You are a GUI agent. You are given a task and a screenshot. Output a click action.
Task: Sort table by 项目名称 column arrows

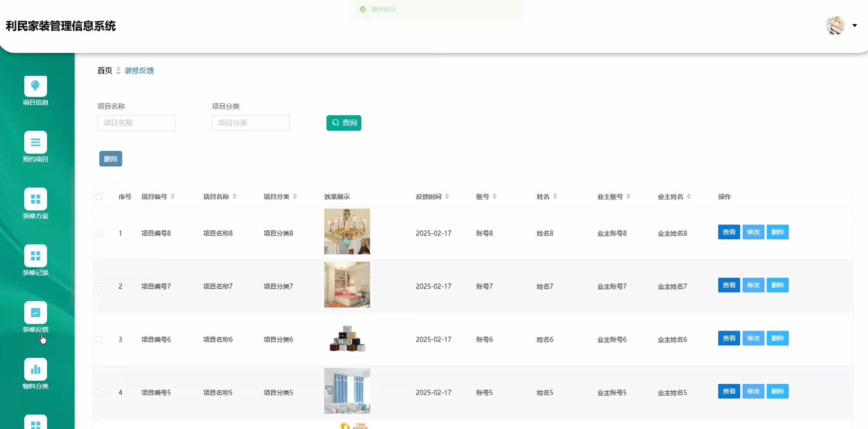[x=235, y=197]
